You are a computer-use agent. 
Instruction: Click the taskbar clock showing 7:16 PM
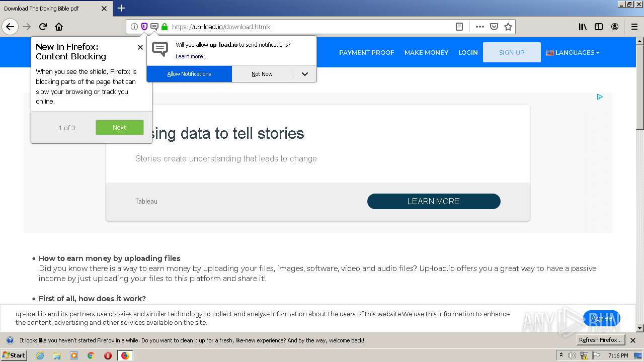pos(618,355)
